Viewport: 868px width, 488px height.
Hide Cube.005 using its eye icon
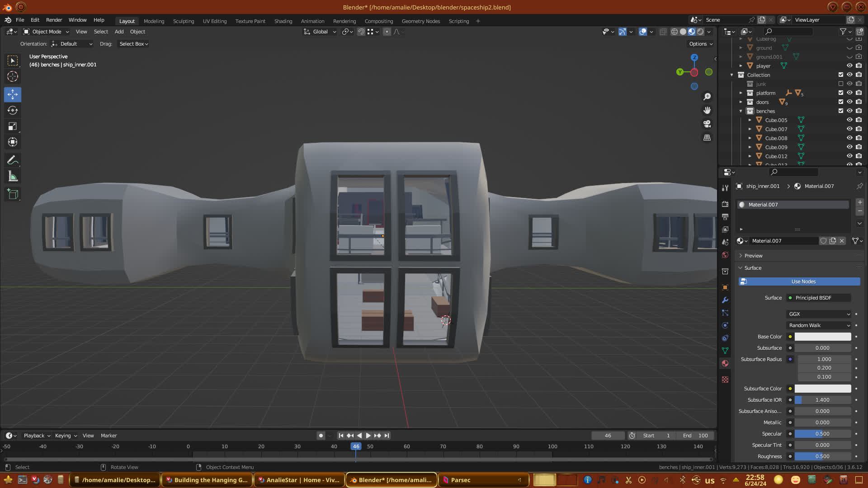(x=849, y=120)
